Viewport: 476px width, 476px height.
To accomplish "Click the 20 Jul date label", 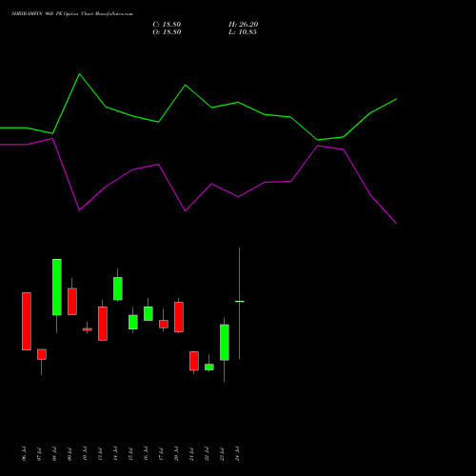I will tap(176, 453).
